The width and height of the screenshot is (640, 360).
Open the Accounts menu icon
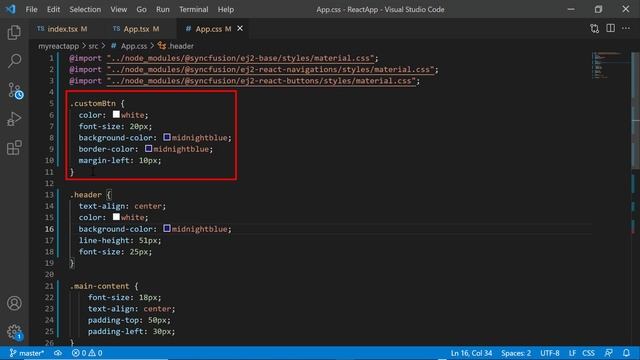(14, 303)
